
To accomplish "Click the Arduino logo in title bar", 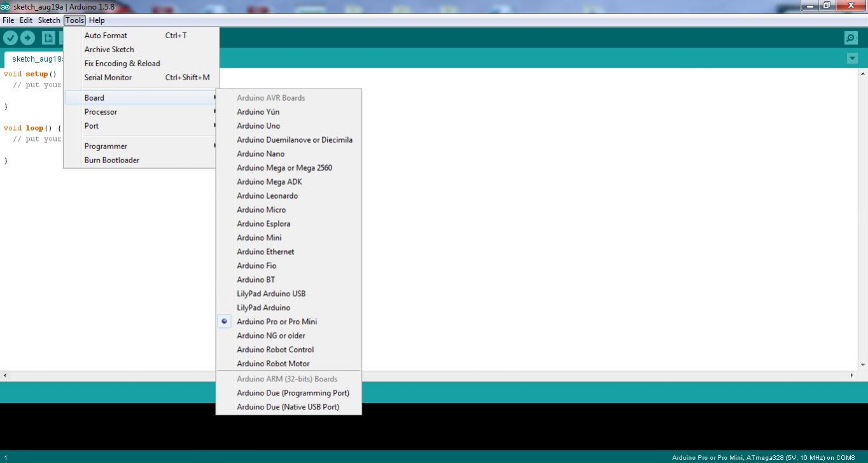I will click(x=6, y=6).
